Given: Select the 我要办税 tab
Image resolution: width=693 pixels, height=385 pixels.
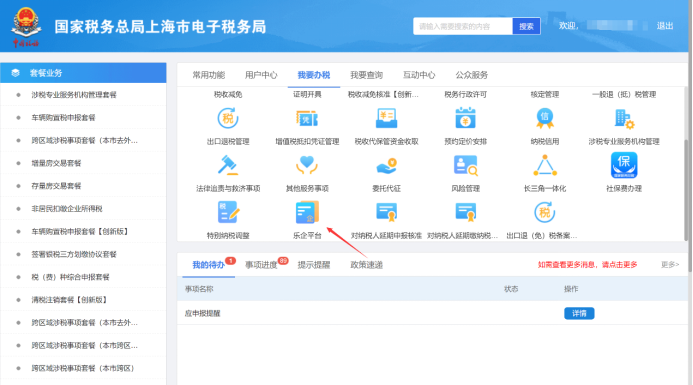Looking at the screenshot, I should click(314, 75).
